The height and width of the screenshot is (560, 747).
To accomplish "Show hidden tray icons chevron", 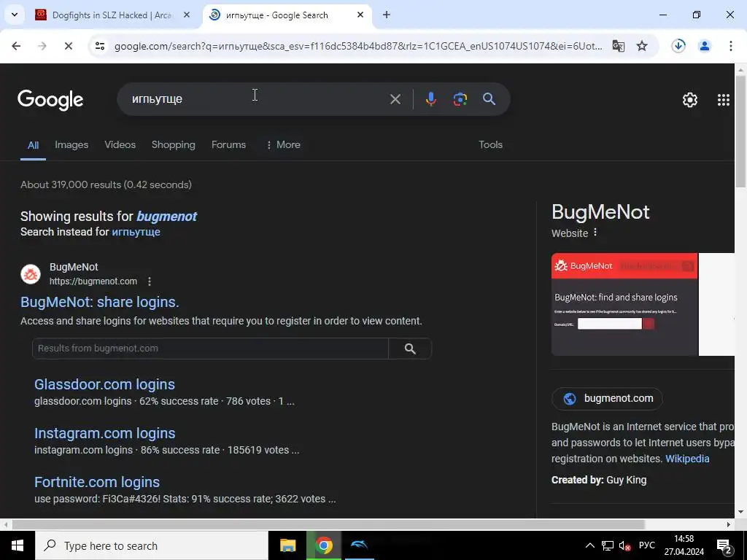I will click(x=589, y=545).
